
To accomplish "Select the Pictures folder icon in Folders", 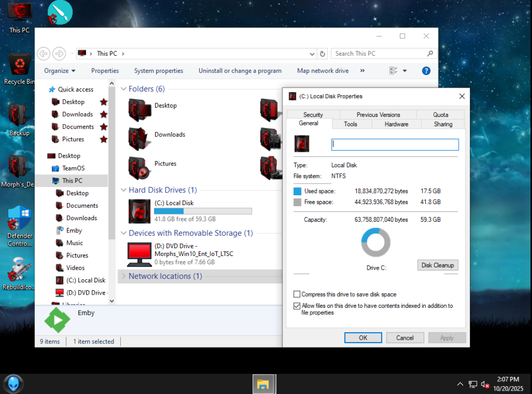I will click(139, 168).
